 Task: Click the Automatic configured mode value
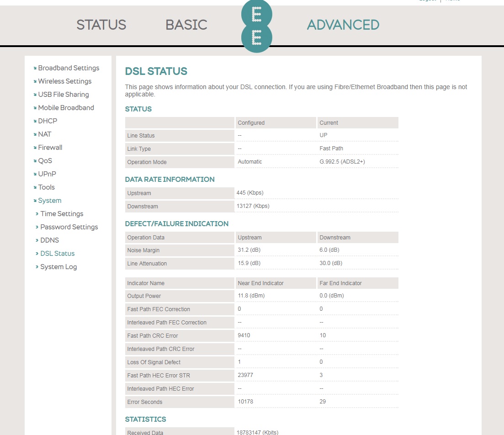pyautogui.click(x=250, y=161)
